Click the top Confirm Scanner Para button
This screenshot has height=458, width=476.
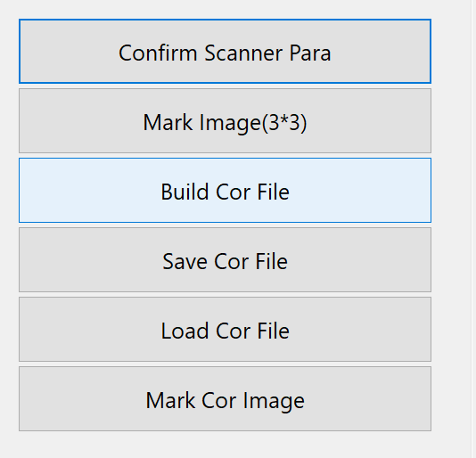[225, 51]
